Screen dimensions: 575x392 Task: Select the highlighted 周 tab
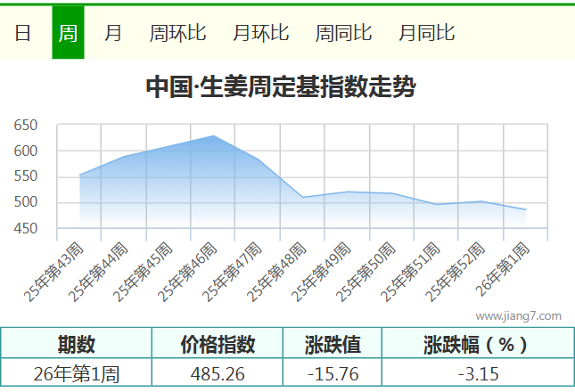pos(68,33)
